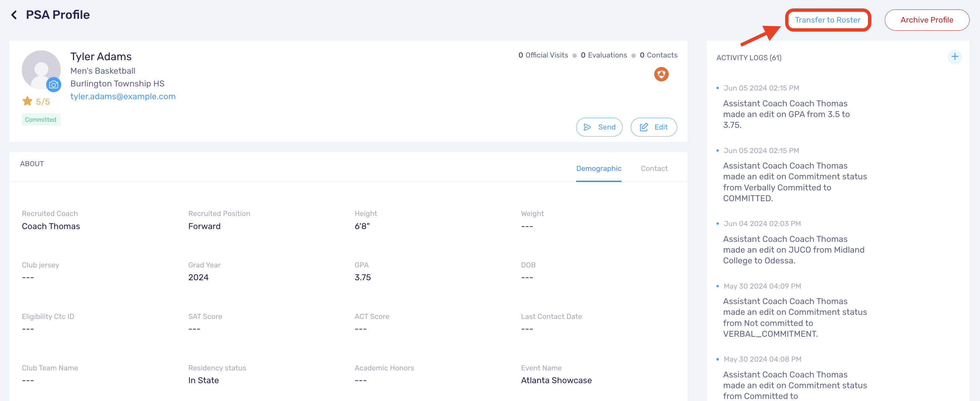The width and height of the screenshot is (980, 401).
Task: Click the Atlanta Showcase event value
Action: click(x=556, y=380)
